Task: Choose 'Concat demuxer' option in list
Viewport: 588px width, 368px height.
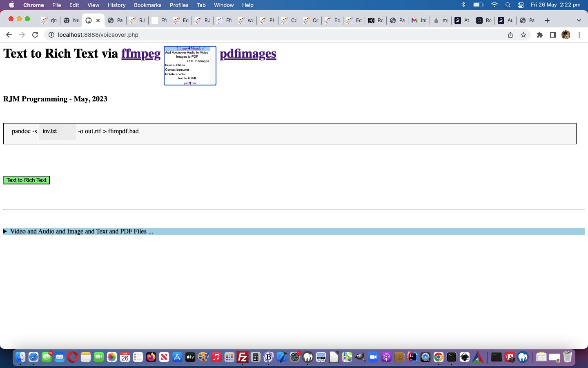Action: click(177, 70)
